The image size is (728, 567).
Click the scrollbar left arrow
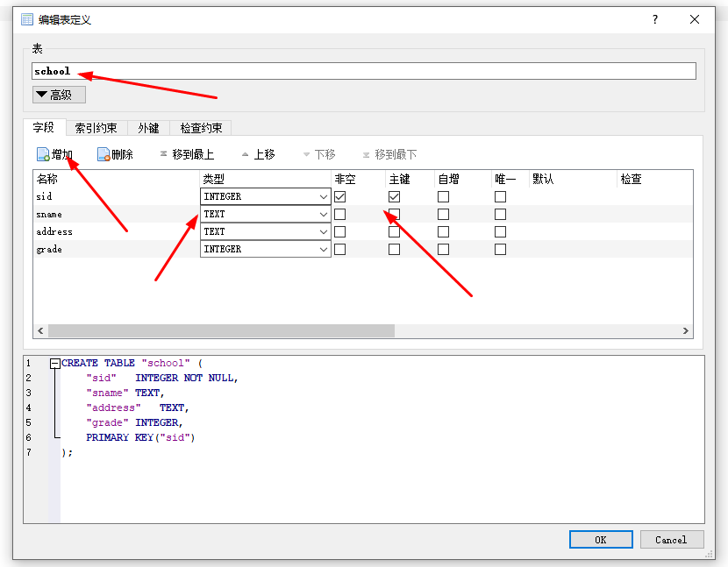pos(40,331)
